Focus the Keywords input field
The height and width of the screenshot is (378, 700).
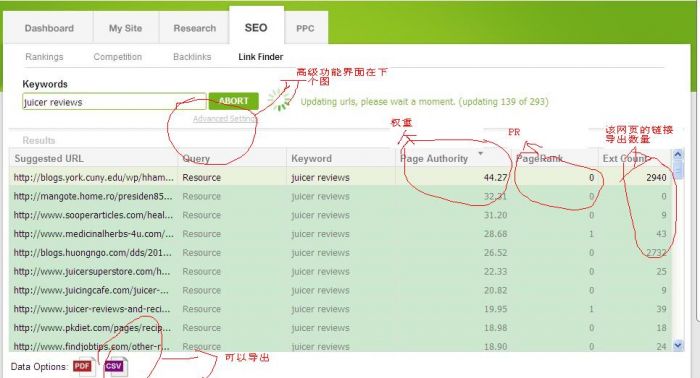114,102
